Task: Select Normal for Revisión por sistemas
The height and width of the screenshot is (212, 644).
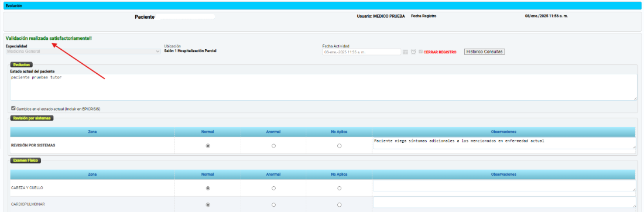Action: point(208,145)
